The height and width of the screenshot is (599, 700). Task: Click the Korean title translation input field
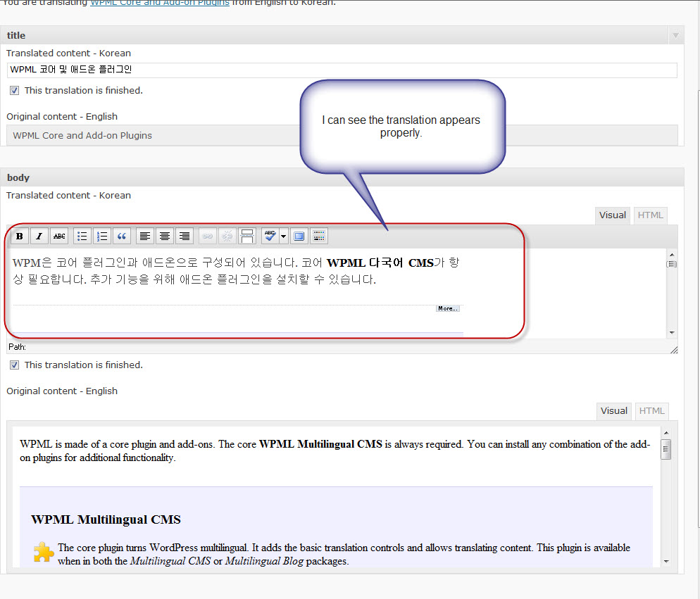coord(342,70)
